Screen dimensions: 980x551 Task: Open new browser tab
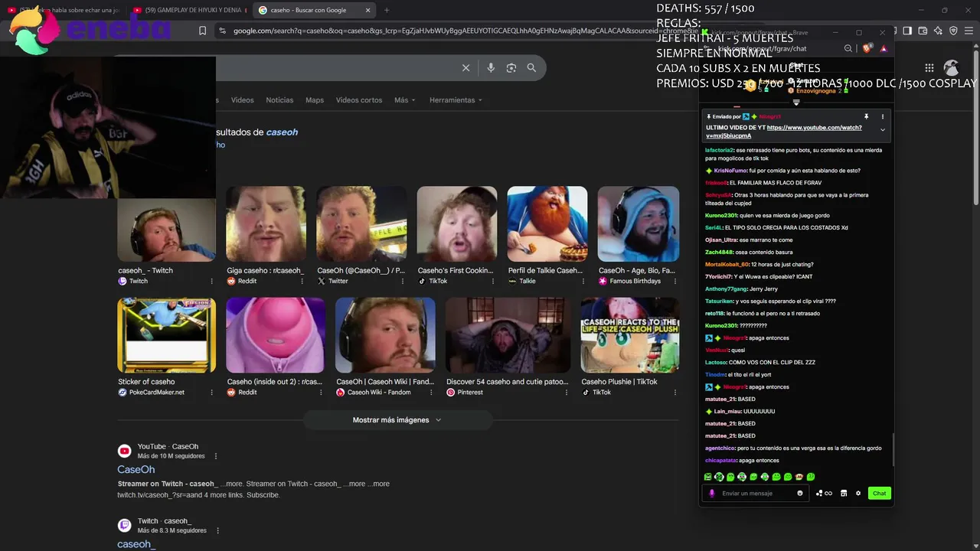point(386,10)
